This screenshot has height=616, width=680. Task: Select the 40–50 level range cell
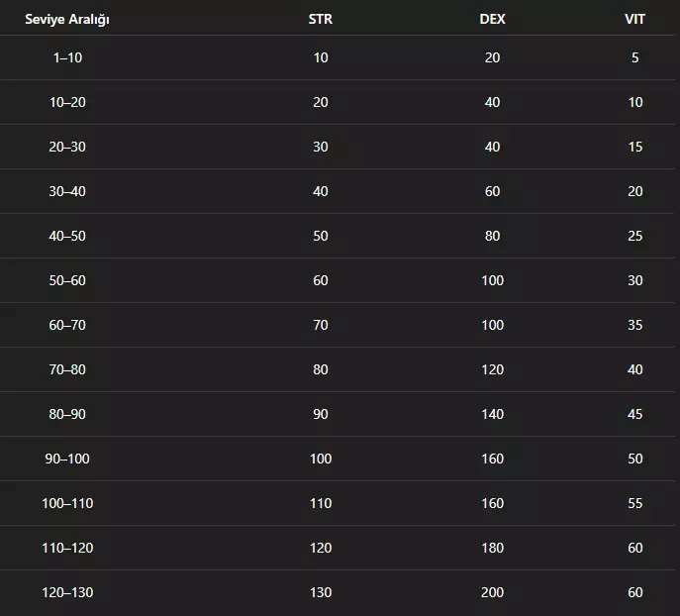(x=67, y=236)
